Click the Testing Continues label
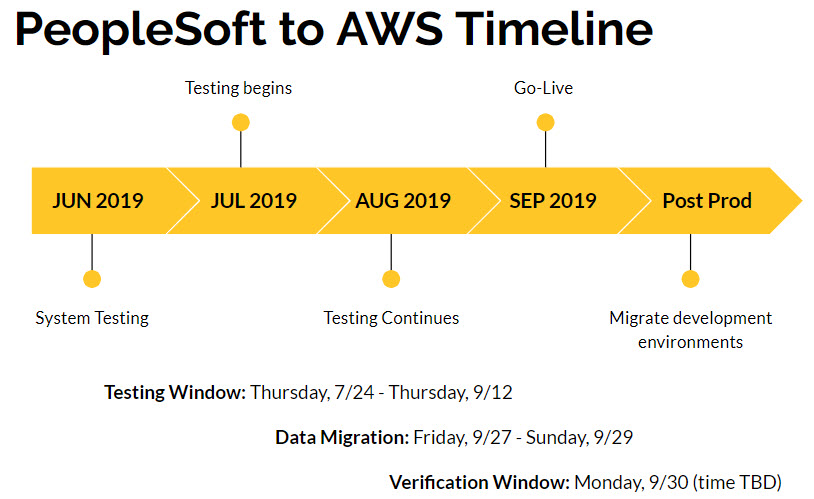This screenshot has width=814, height=499. click(391, 318)
